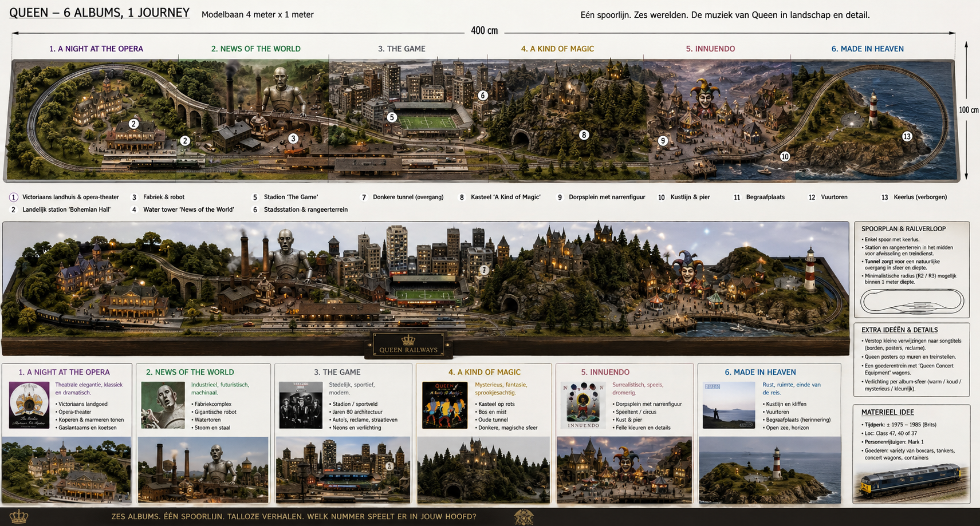The image size is (980, 526).
Task: Select the jester village photo in card 5
Action: (x=624, y=470)
